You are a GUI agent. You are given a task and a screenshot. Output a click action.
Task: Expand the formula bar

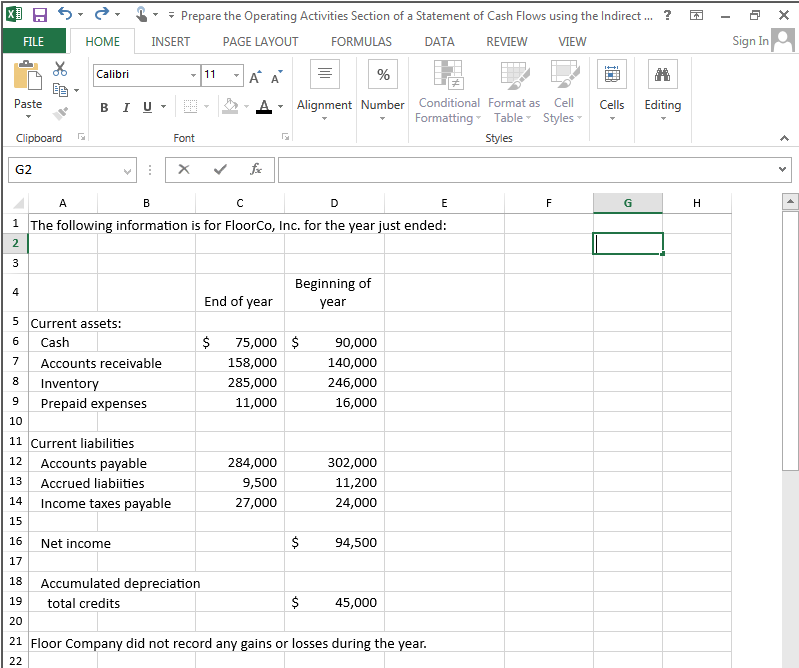[783, 169]
